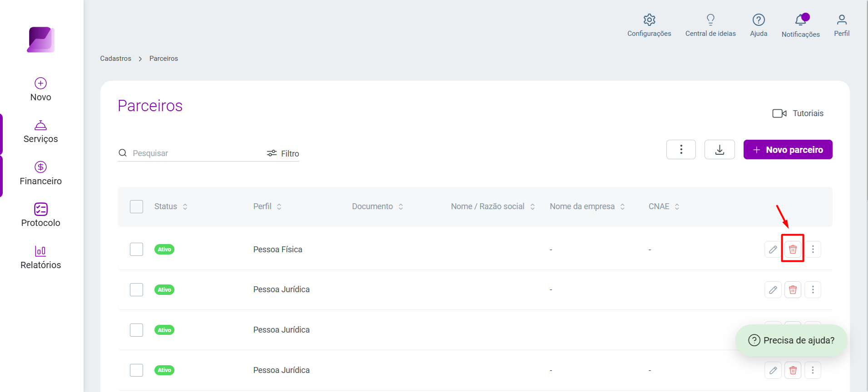Viewport: 868px width, 392px height.
Task: Toggle the select-all header checkbox
Action: point(136,206)
